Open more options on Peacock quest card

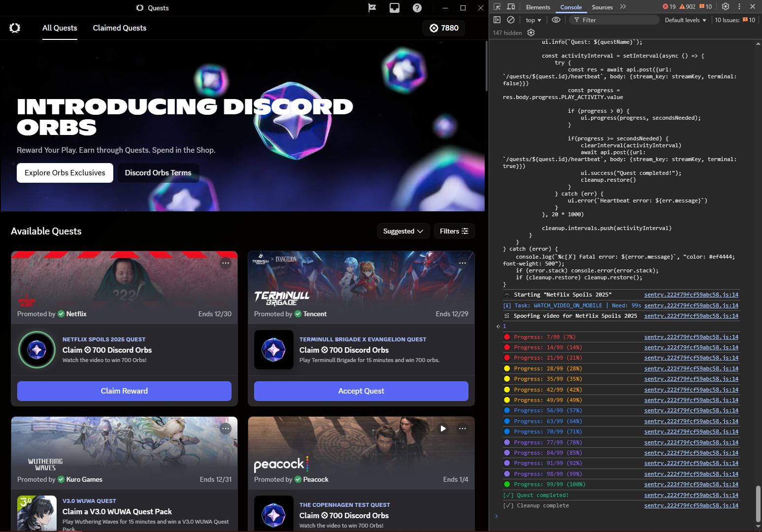pos(463,429)
